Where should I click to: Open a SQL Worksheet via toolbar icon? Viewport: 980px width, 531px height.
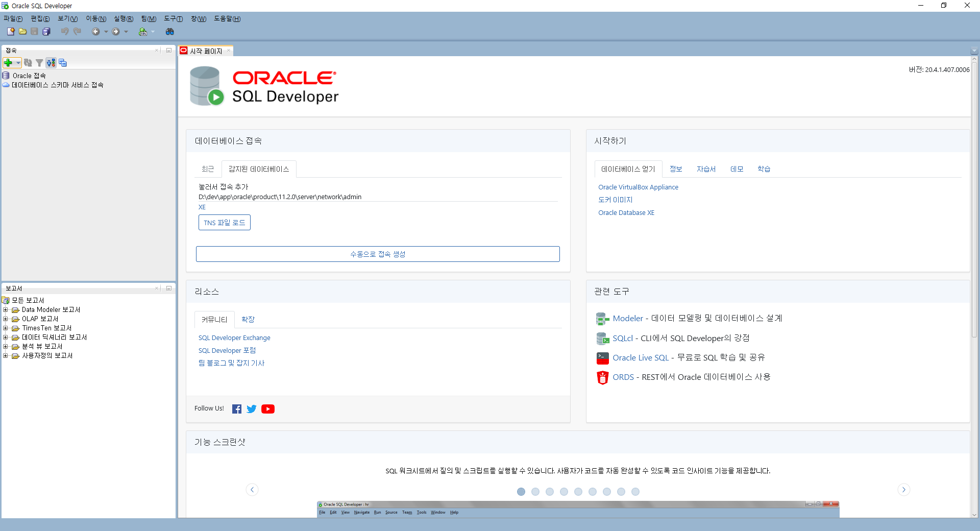pos(143,32)
